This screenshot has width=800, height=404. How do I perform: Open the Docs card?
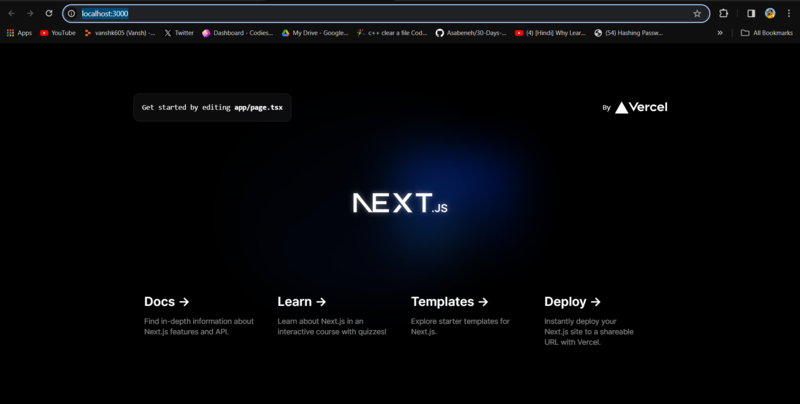(199, 315)
